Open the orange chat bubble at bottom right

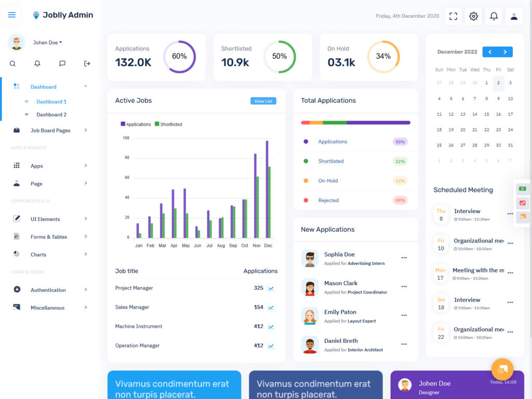(501, 369)
